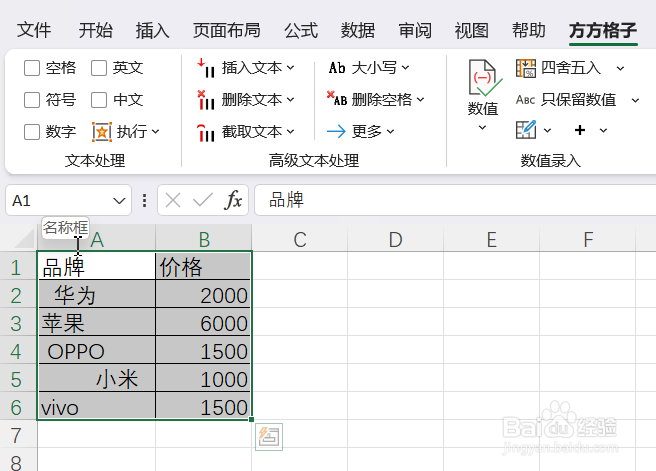
Task: Select cell with value 1000
Action: pos(203,379)
